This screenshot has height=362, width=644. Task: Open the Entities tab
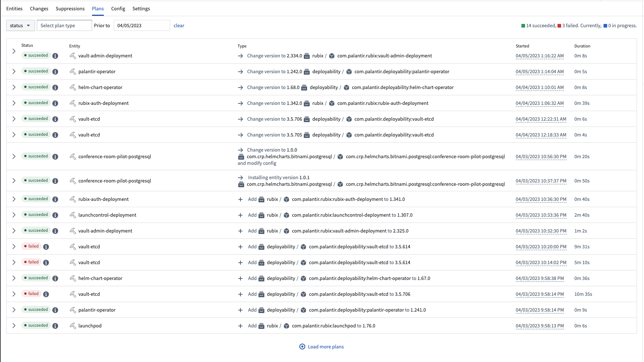click(x=14, y=8)
